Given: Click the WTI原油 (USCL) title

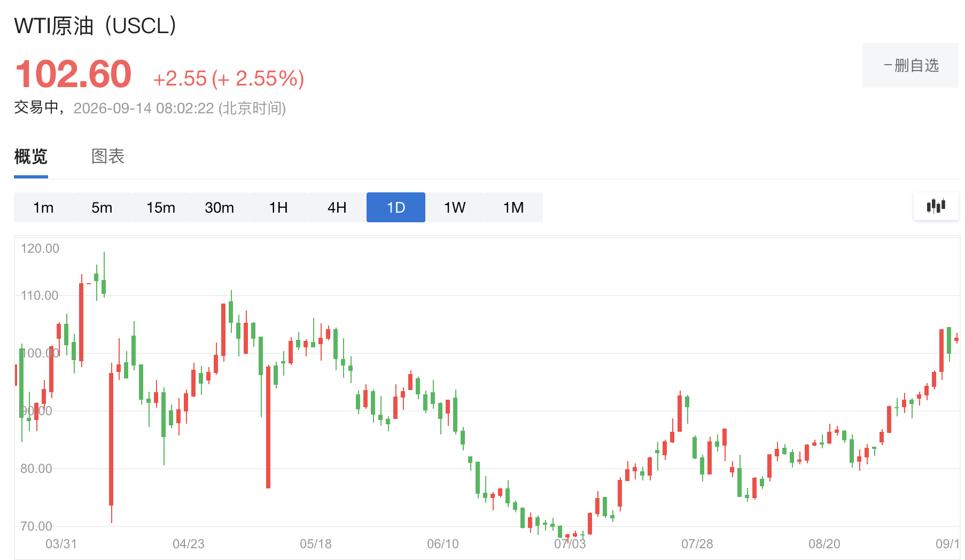Looking at the screenshot, I should (x=95, y=26).
